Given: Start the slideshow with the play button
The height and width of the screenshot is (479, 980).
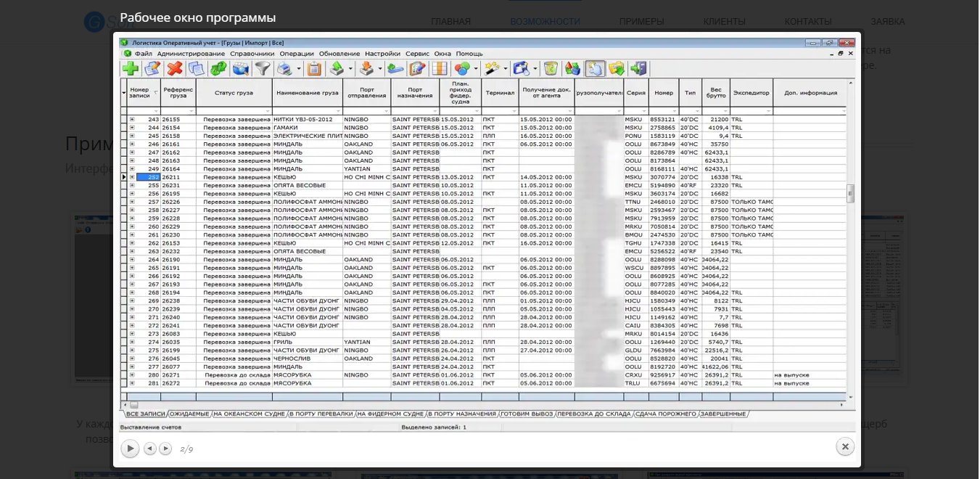Looking at the screenshot, I should [130, 449].
